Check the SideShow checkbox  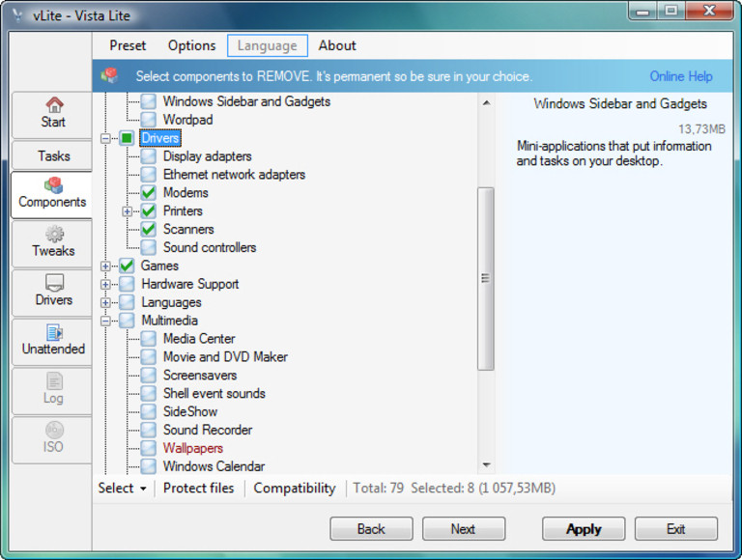tap(149, 411)
